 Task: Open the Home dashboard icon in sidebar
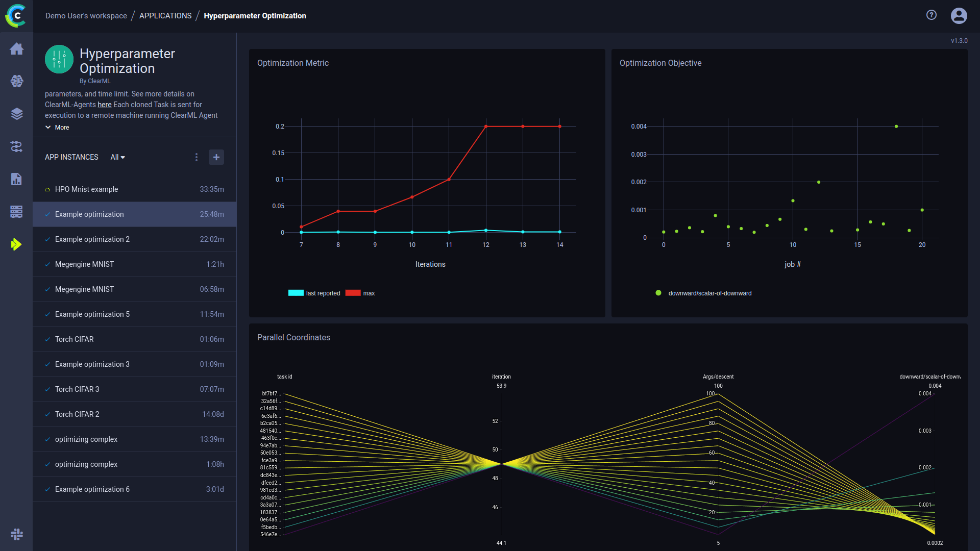click(16, 49)
